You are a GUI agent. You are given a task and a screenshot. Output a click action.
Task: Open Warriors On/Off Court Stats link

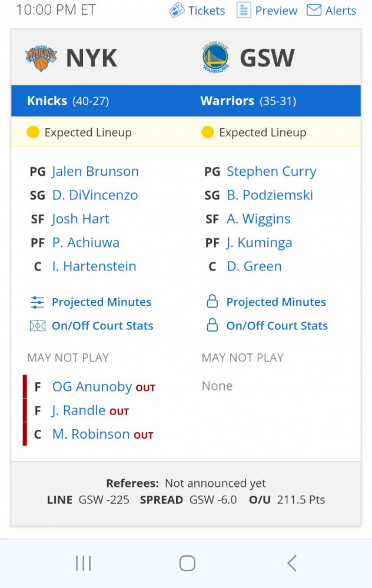(277, 326)
